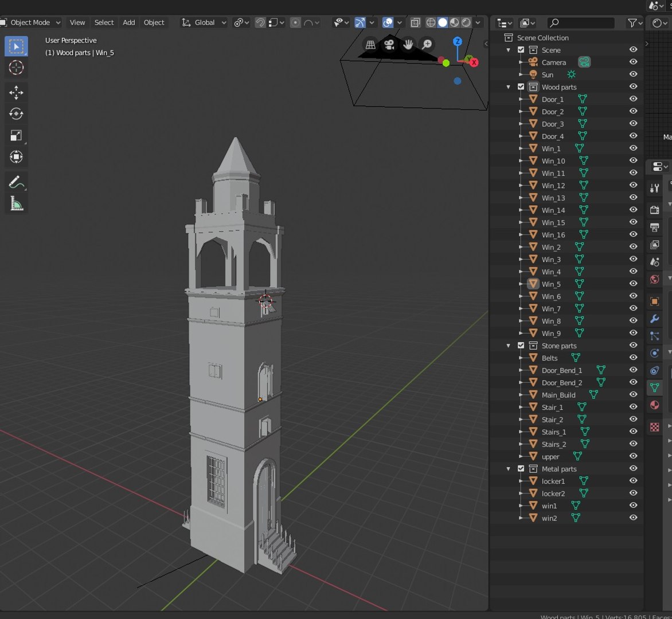The height and width of the screenshot is (619, 672).
Task: Select the Door_Bend_1 object in outliner
Action: coord(561,370)
